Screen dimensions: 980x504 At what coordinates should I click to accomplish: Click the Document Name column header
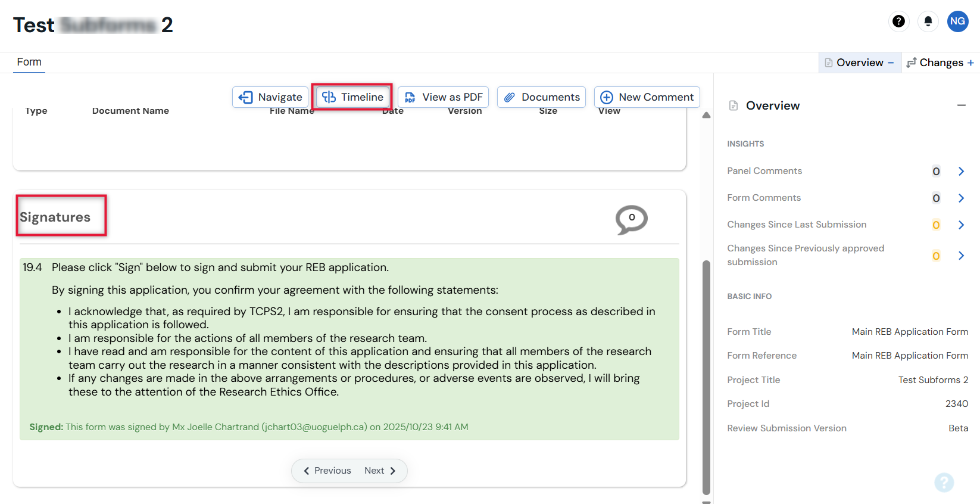click(130, 111)
